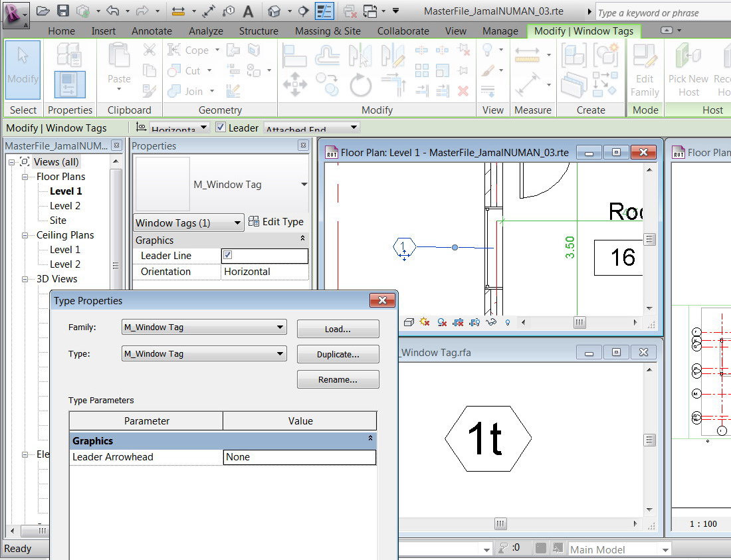This screenshot has height=560, width=731.
Task: Select the Offset tool icon
Action: tap(327, 56)
